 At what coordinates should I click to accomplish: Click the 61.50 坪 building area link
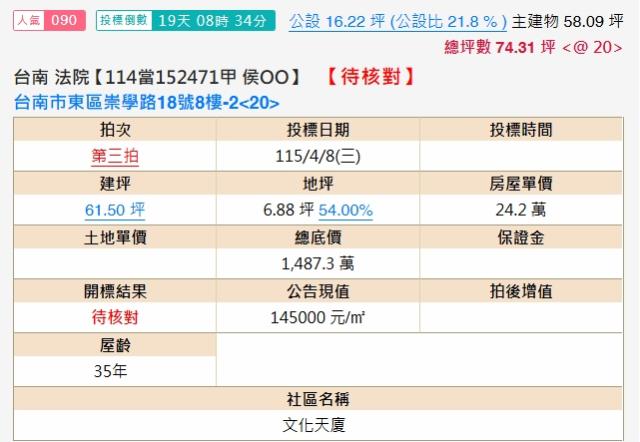115,210
